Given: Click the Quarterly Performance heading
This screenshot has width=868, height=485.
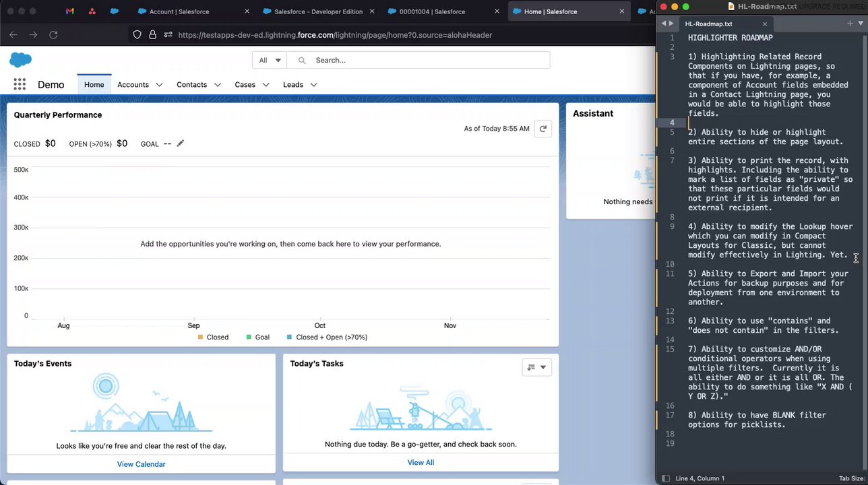Looking at the screenshot, I should (58, 115).
